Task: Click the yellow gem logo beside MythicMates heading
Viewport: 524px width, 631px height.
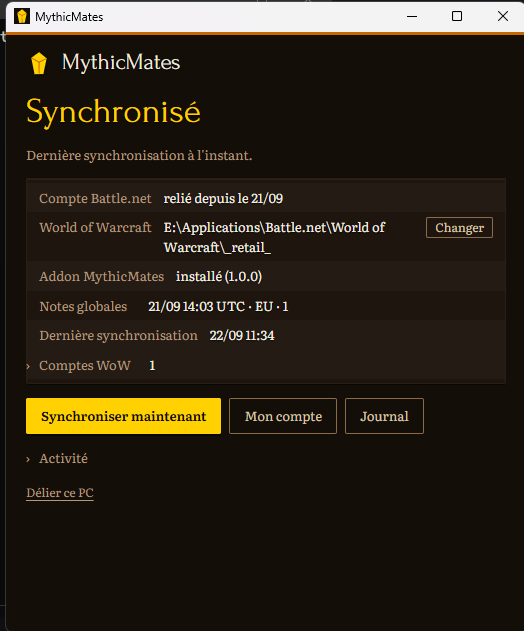Action: (x=39, y=63)
